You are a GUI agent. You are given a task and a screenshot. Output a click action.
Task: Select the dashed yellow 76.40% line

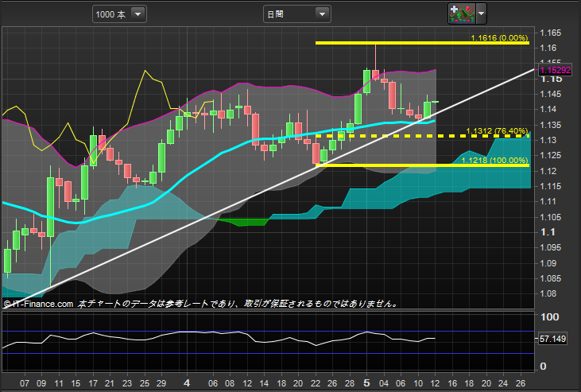tap(422, 136)
